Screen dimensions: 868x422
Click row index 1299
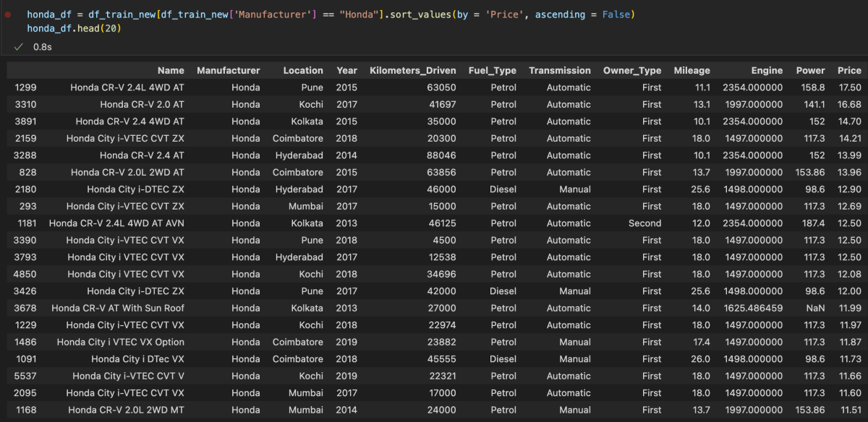(x=25, y=87)
